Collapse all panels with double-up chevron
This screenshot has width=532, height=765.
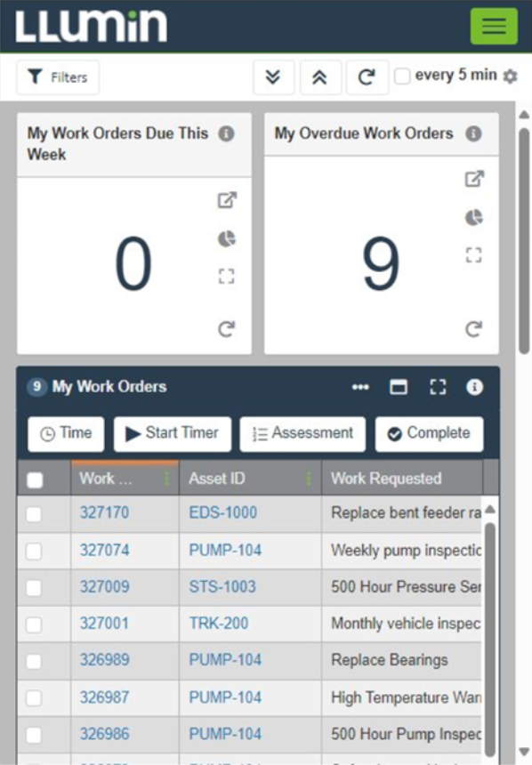click(x=319, y=77)
